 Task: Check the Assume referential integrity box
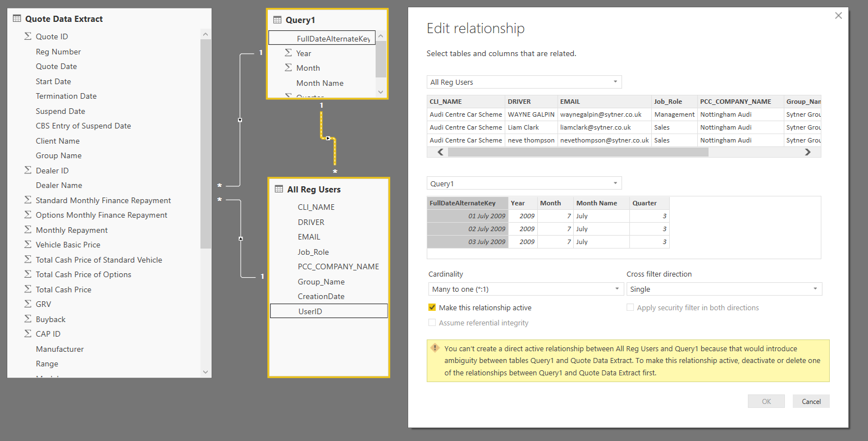coord(432,323)
